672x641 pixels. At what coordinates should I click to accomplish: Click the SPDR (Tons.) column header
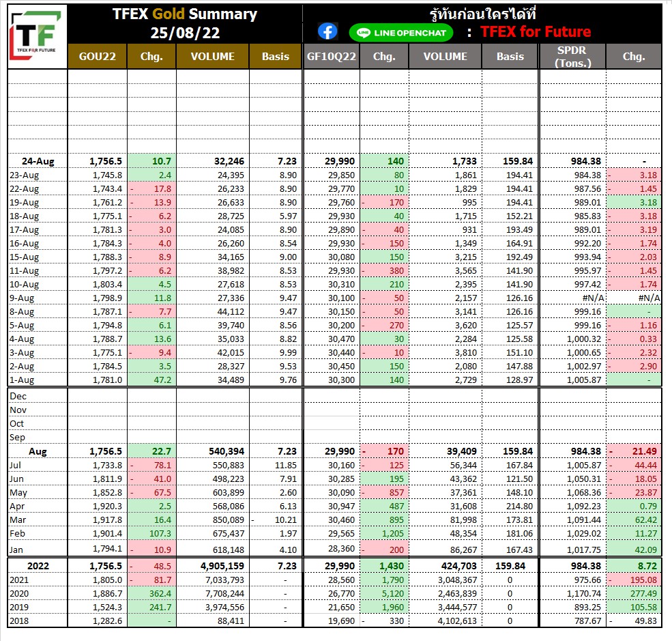[572, 56]
